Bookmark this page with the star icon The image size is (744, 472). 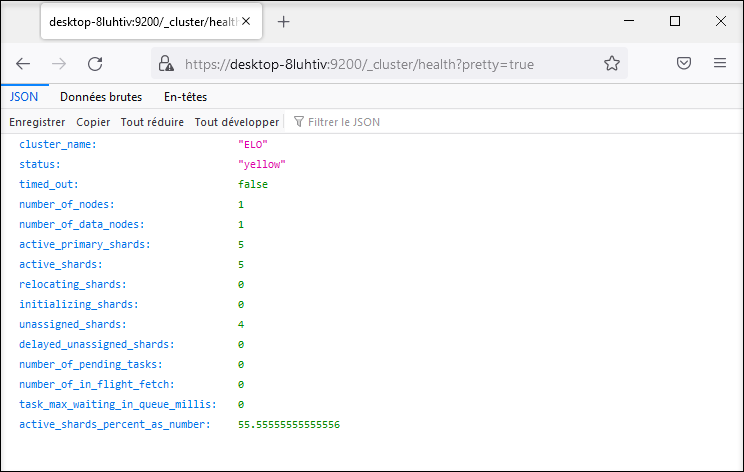pos(612,64)
